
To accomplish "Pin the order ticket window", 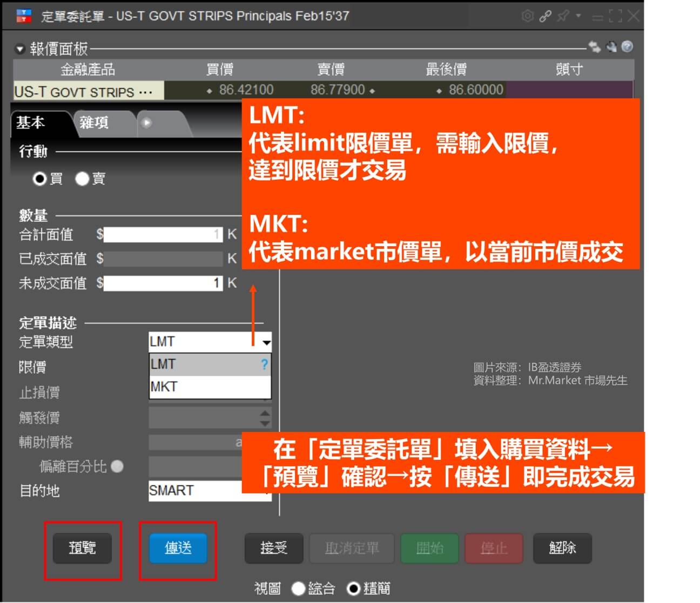I will (563, 16).
